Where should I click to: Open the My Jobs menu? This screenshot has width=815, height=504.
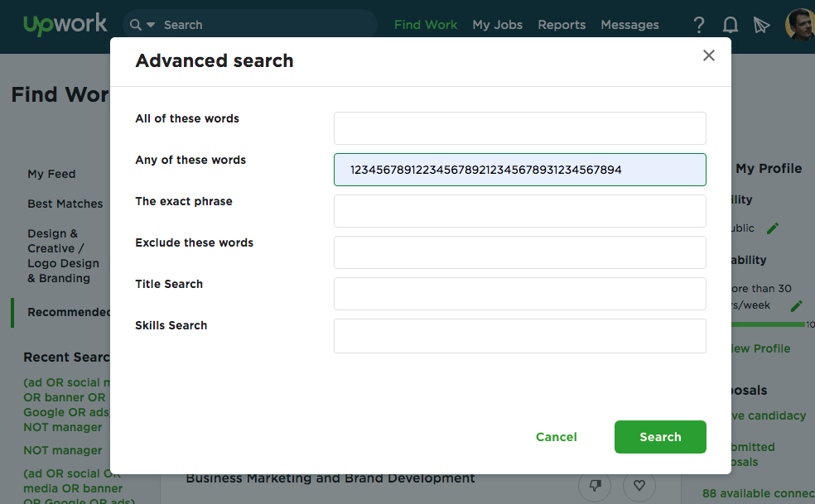[x=498, y=25]
